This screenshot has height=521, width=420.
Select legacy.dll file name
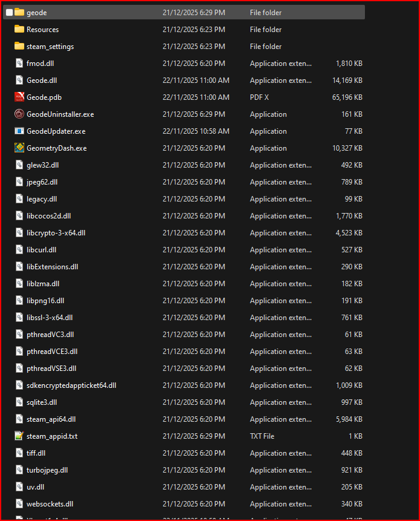click(42, 199)
